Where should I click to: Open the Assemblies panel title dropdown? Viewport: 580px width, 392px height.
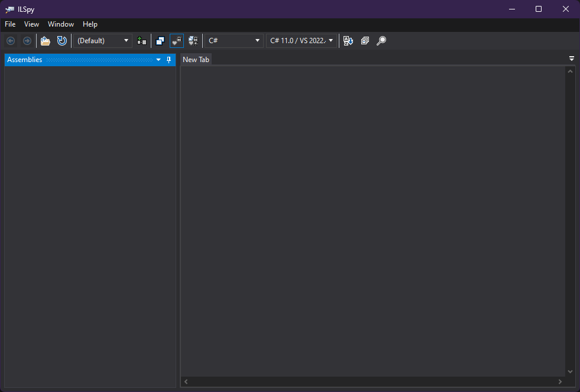tap(158, 59)
